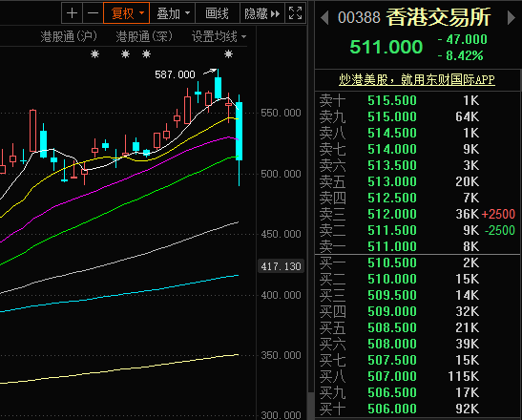Click the 550.000 price axis label
Viewport: 522px width, 420px height.
(281, 113)
